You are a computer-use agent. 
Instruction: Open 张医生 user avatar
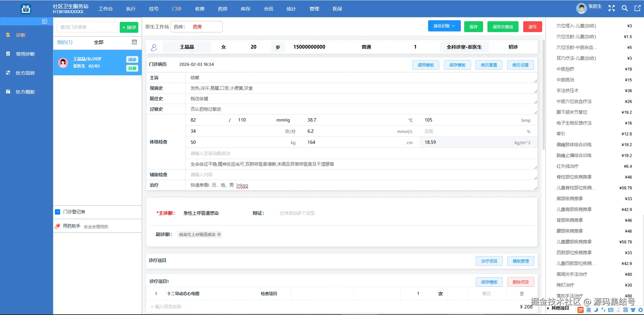coord(581,8)
